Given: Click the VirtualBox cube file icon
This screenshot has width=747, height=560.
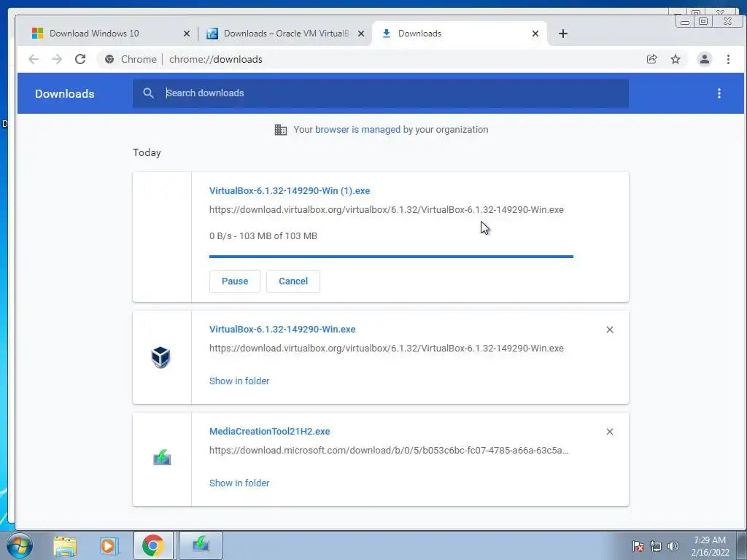Looking at the screenshot, I should coord(161,357).
